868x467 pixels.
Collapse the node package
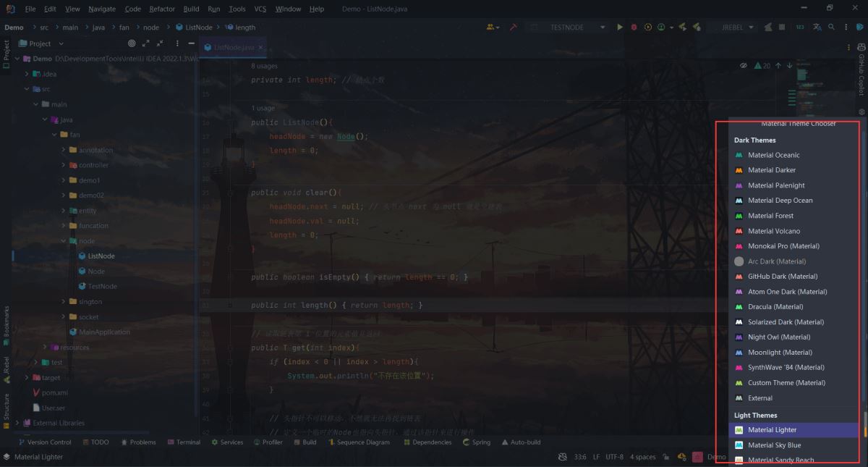(x=64, y=241)
